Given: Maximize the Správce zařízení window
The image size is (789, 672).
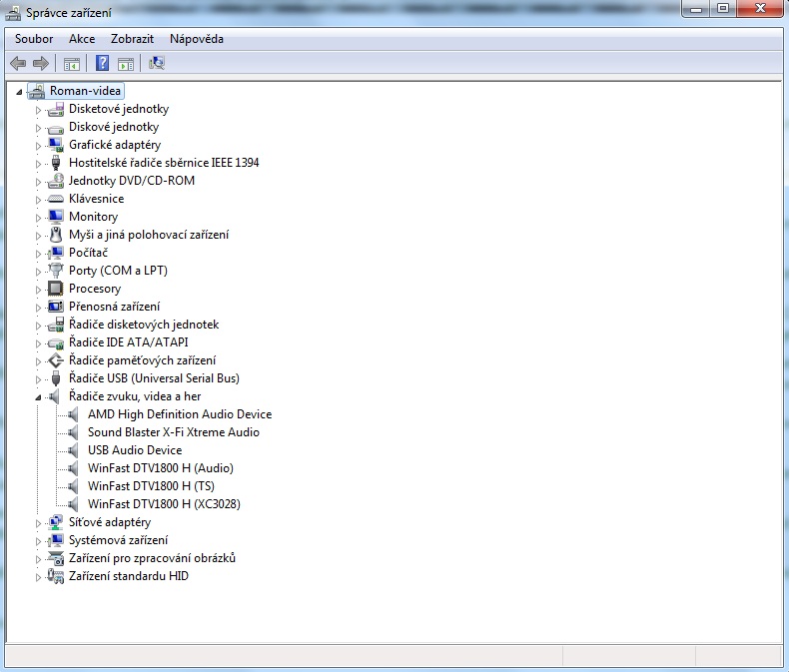Looking at the screenshot, I should [723, 9].
